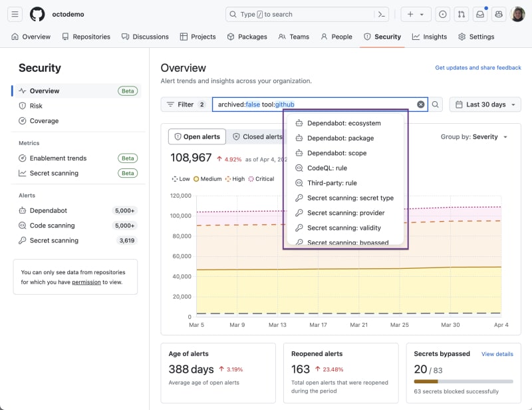Open View details for Secrets bypassed
This screenshot has width=532, height=410.
tap(497, 354)
